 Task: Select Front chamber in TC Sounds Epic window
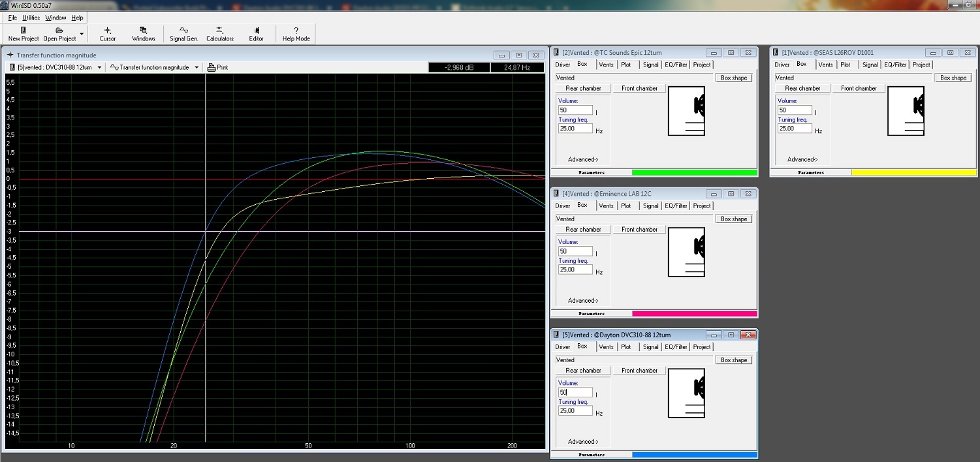[640, 88]
